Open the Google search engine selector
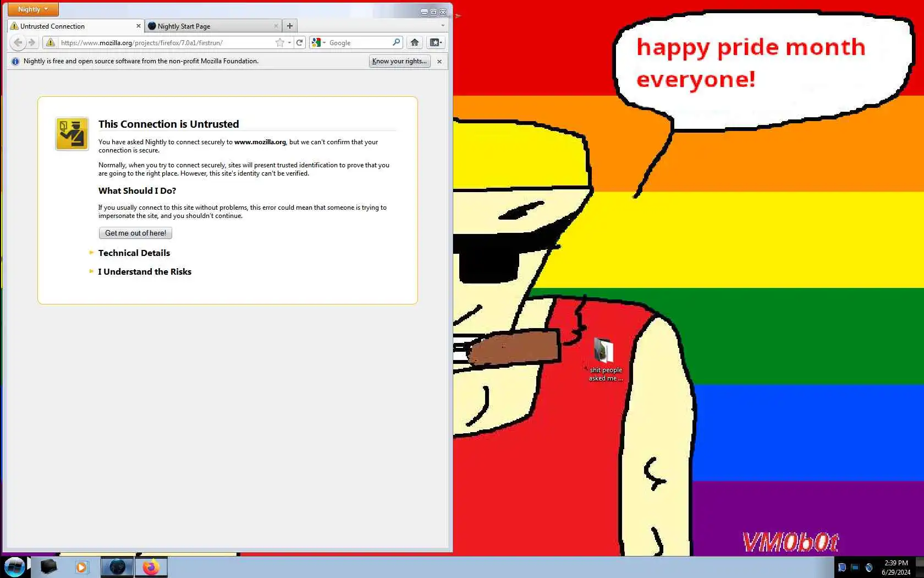Viewport: 924px width, 578px height. coord(318,42)
